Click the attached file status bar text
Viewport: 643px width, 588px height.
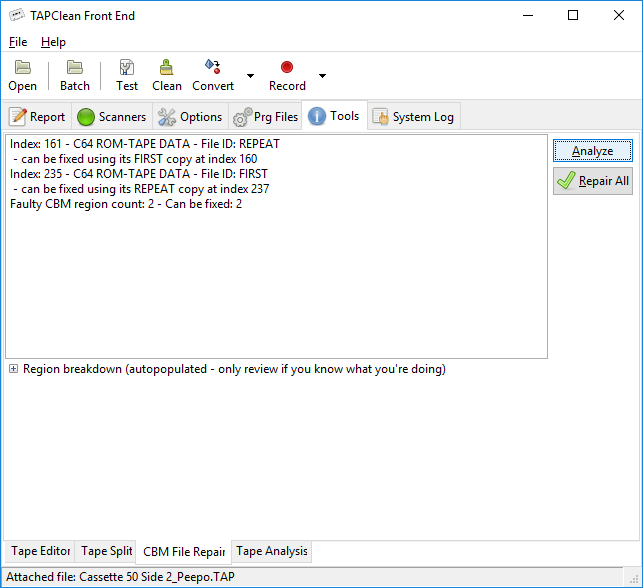(120, 577)
